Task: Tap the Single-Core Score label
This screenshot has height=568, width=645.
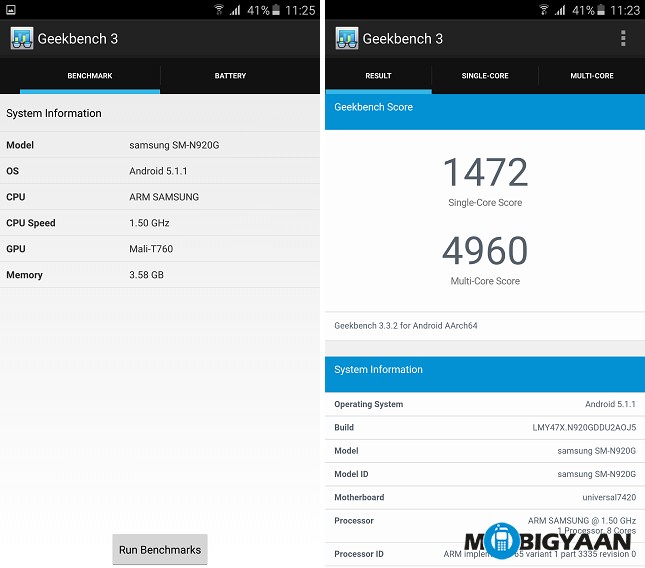Action: tap(485, 202)
